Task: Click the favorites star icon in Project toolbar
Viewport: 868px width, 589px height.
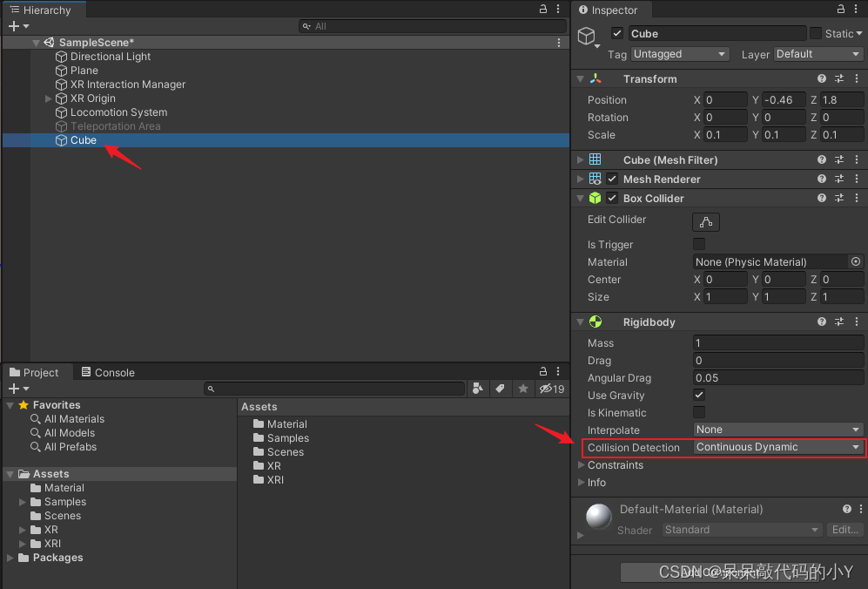Action: point(522,389)
